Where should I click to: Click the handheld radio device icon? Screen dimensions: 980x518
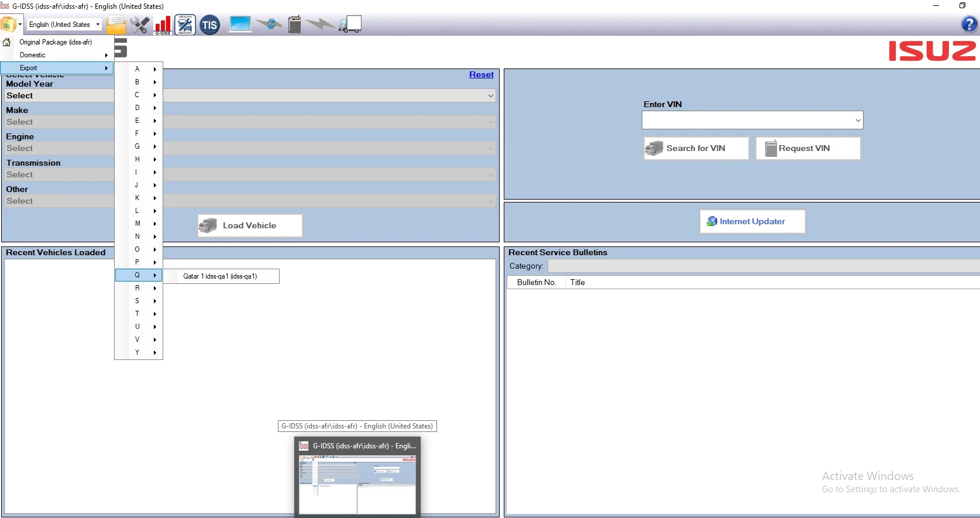click(x=295, y=25)
